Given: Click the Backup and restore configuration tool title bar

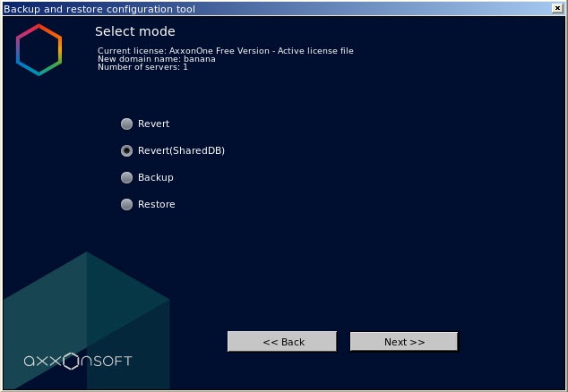Looking at the screenshot, I should [x=277, y=9].
